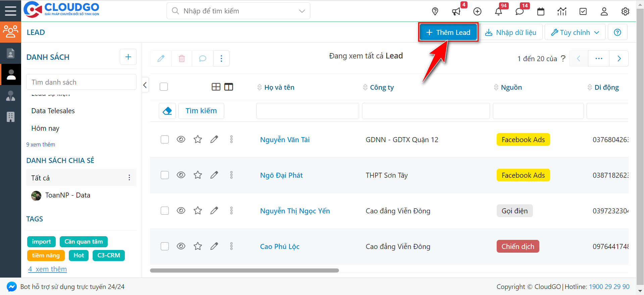Collapse the left list panel arrow
644x295 pixels.
145,85
